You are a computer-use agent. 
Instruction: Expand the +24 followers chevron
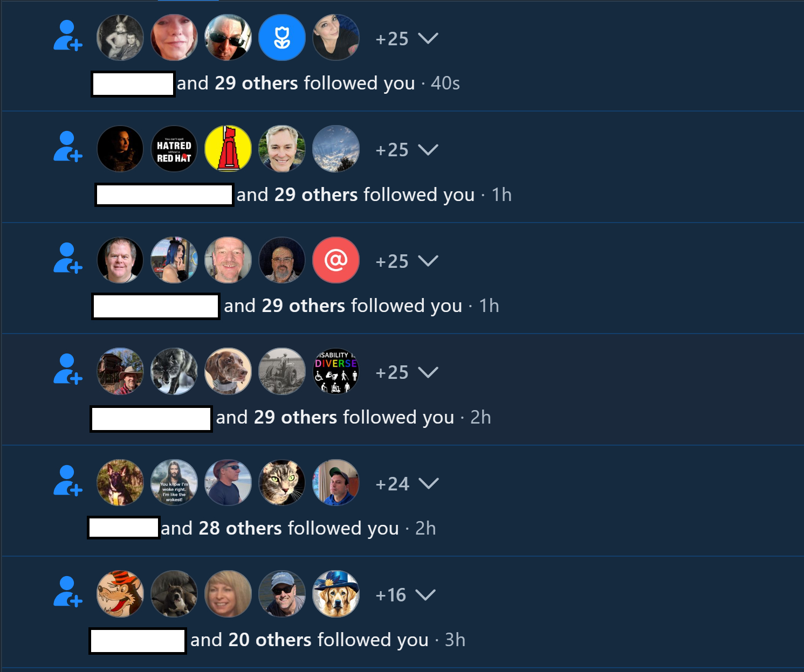point(429,484)
